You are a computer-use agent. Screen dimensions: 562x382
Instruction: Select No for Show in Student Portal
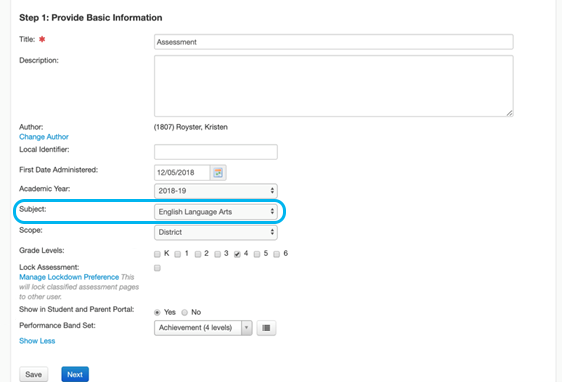pos(185,312)
